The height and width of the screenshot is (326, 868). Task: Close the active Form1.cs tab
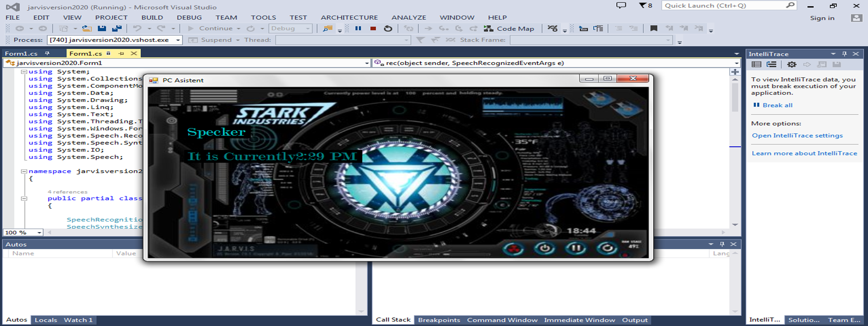tap(134, 53)
